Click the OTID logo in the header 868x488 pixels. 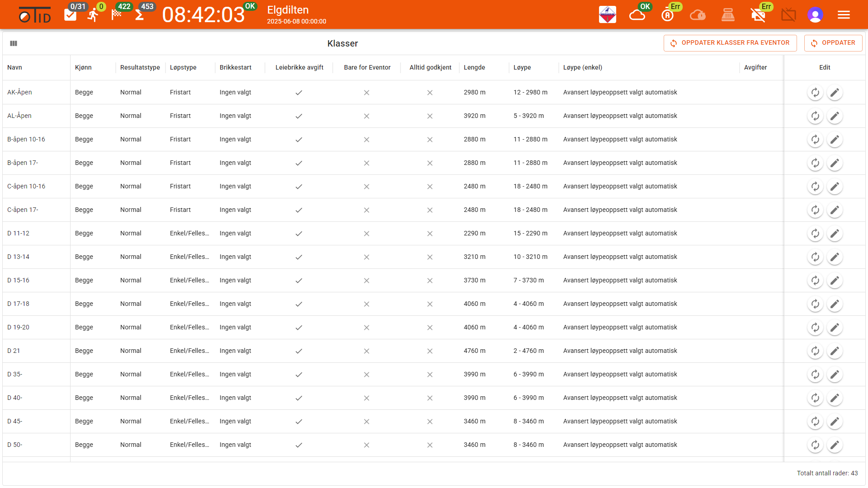pyautogui.click(x=35, y=15)
